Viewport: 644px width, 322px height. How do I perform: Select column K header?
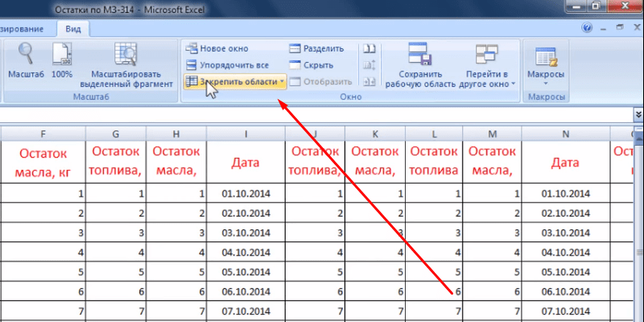[375, 134]
